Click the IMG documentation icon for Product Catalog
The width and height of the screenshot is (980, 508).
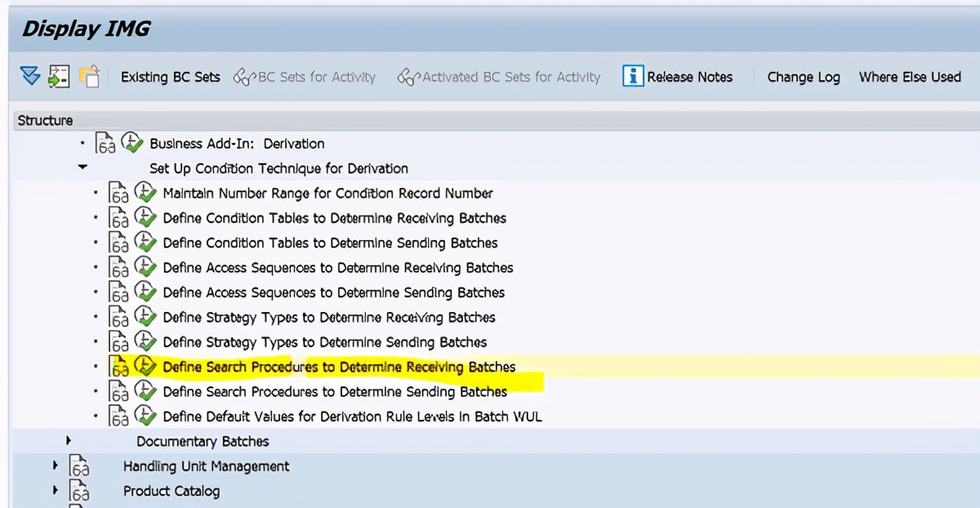tap(78, 491)
